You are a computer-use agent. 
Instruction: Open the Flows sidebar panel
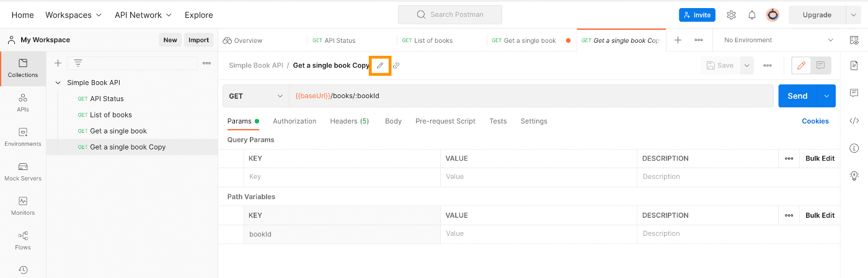(x=23, y=241)
